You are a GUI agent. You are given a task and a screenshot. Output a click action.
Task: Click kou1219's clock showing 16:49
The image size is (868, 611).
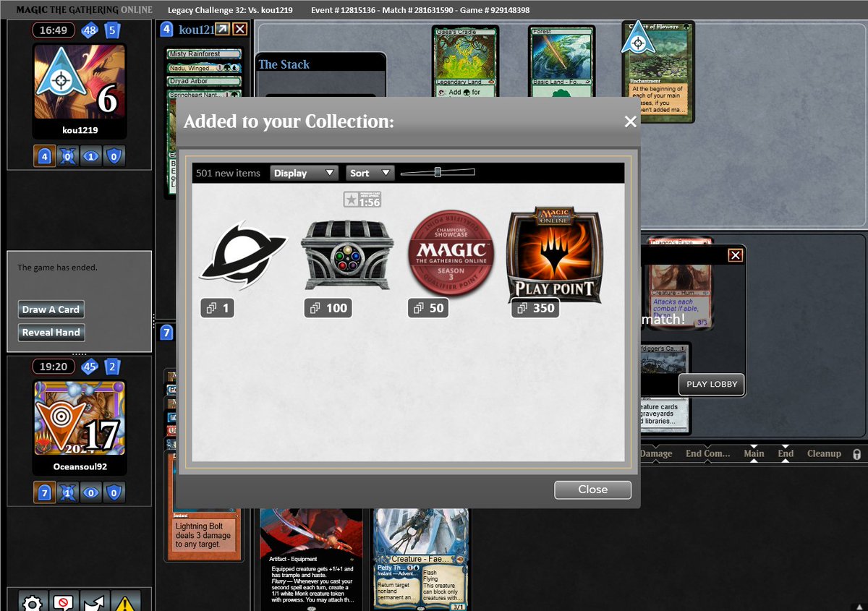(54, 30)
